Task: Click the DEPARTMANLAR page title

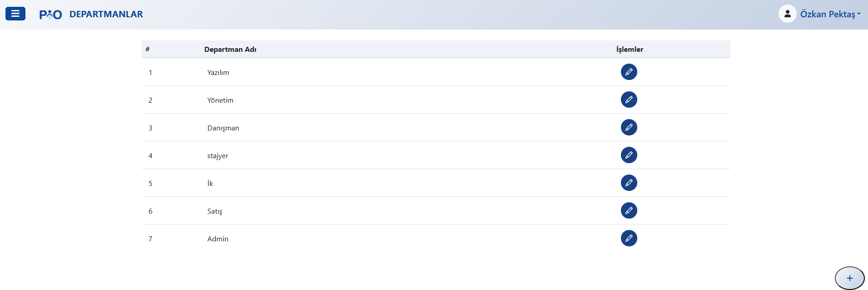Action: pyautogui.click(x=106, y=14)
